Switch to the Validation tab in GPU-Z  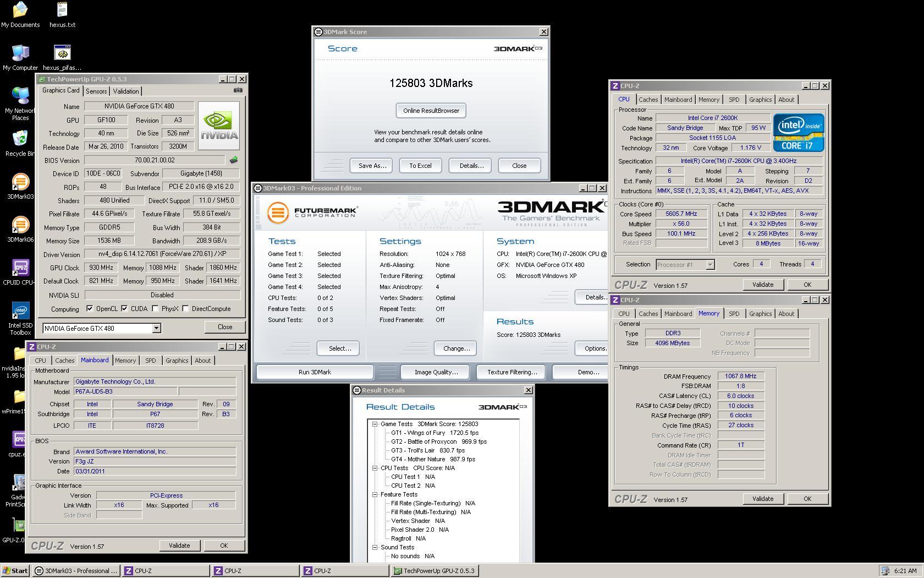126,91
